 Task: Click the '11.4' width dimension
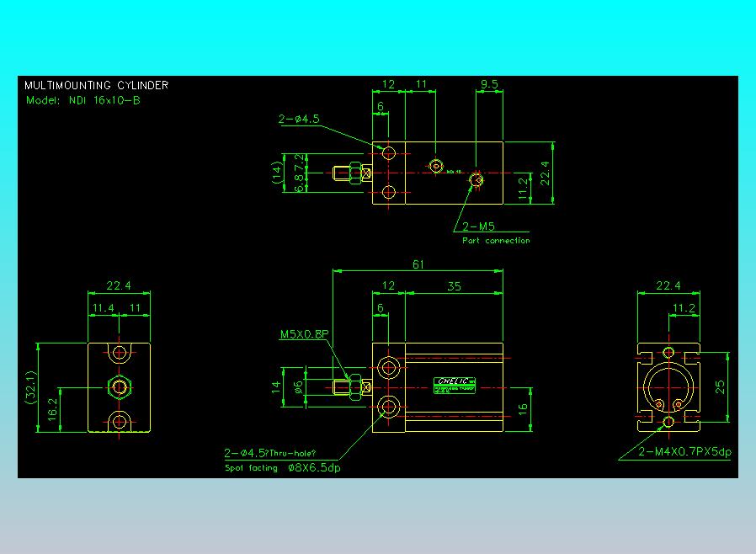104,307
